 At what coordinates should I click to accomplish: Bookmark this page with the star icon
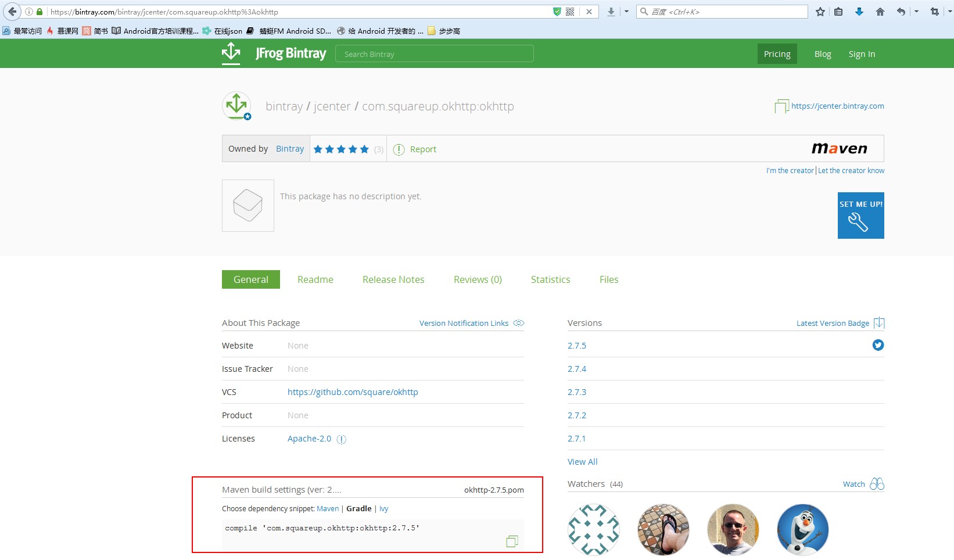coord(820,12)
